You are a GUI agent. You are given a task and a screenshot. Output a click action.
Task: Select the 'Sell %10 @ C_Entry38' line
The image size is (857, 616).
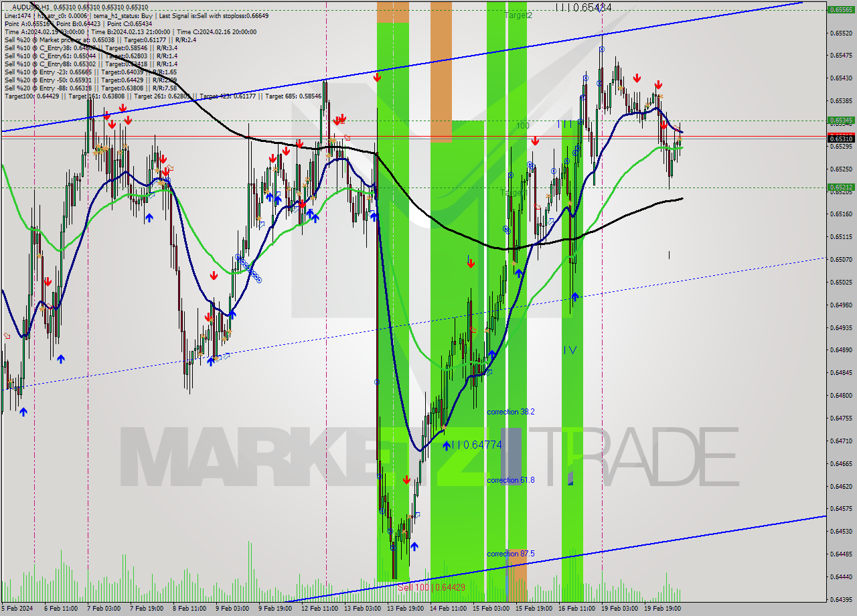tap(90, 48)
